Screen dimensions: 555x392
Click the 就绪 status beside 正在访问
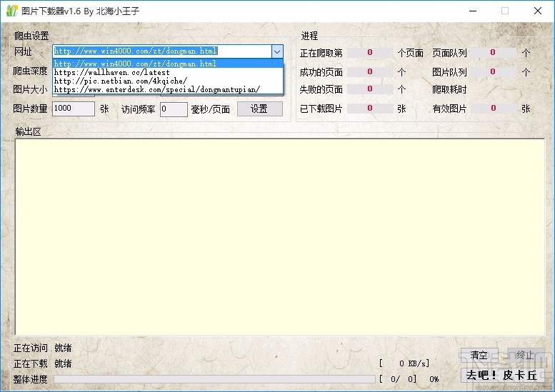coord(63,348)
